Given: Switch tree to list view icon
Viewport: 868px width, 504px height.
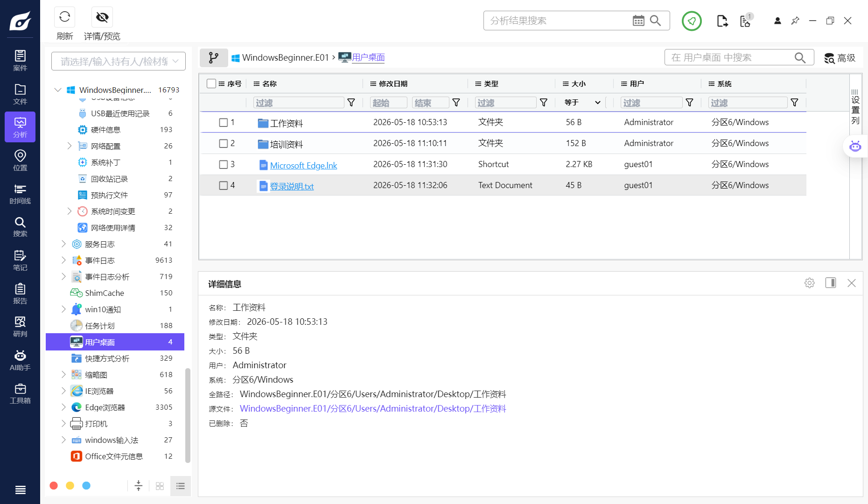Looking at the screenshot, I should (181, 486).
